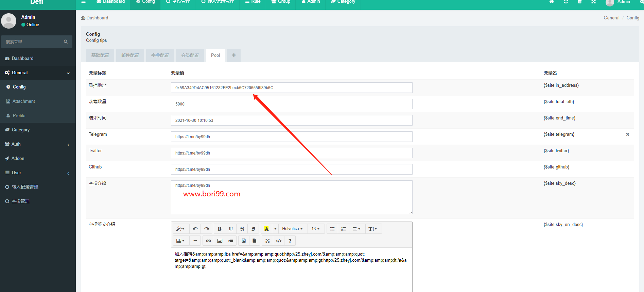Click the 空投介绍 textarea
Viewport: 644px width, 292px height.
[x=292, y=197]
